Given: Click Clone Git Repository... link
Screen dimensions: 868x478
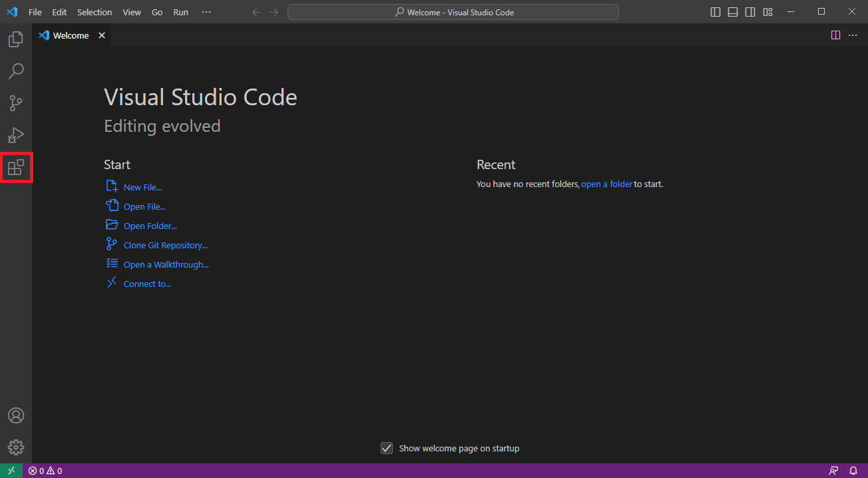Looking at the screenshot, I should click(166, 246).
